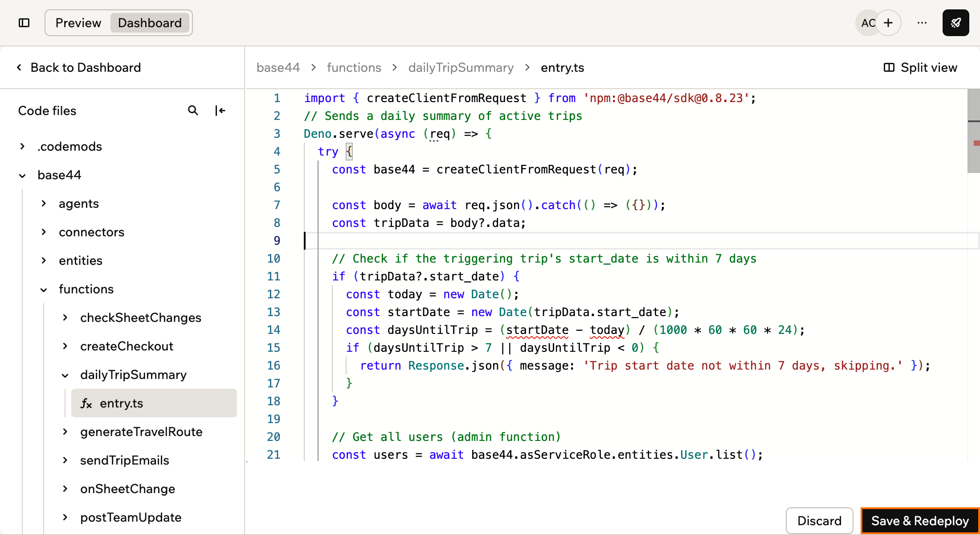
Task: Discard the code changes
Action: click(820, 521)
